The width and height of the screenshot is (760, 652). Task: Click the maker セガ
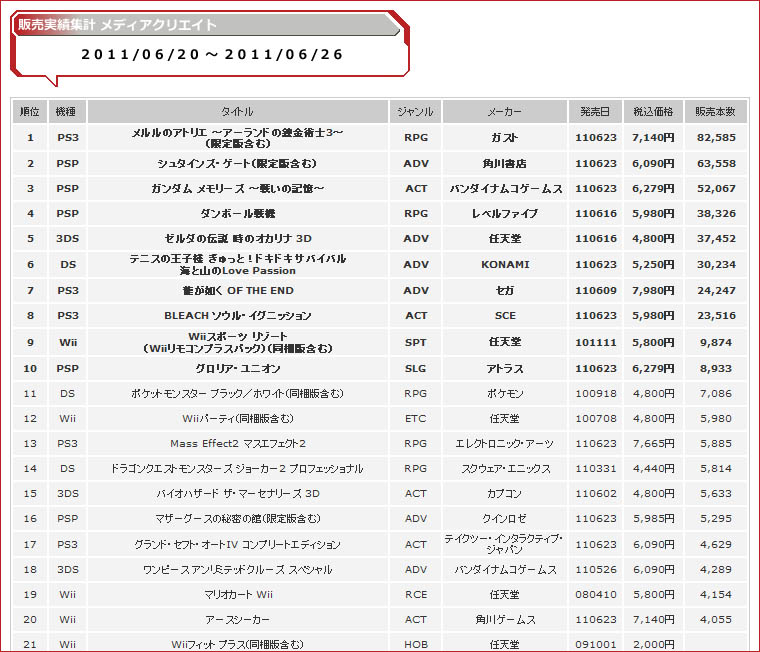505,290
